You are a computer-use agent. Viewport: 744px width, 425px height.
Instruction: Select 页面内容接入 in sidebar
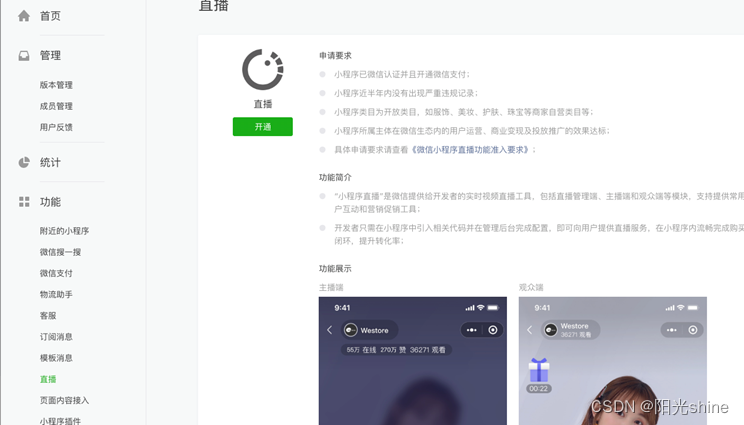pyautogui.click(x=65, y=400)
